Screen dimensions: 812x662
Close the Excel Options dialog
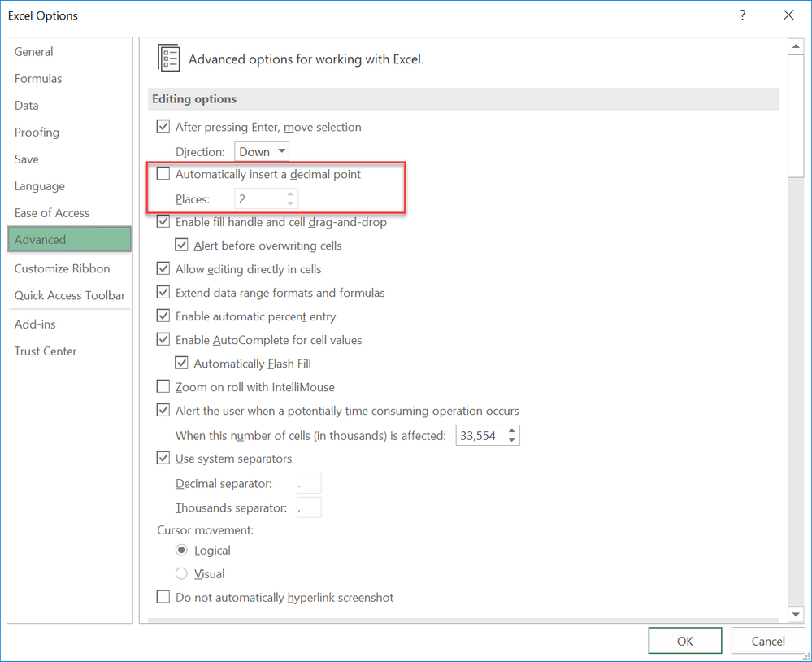point(788,15)
